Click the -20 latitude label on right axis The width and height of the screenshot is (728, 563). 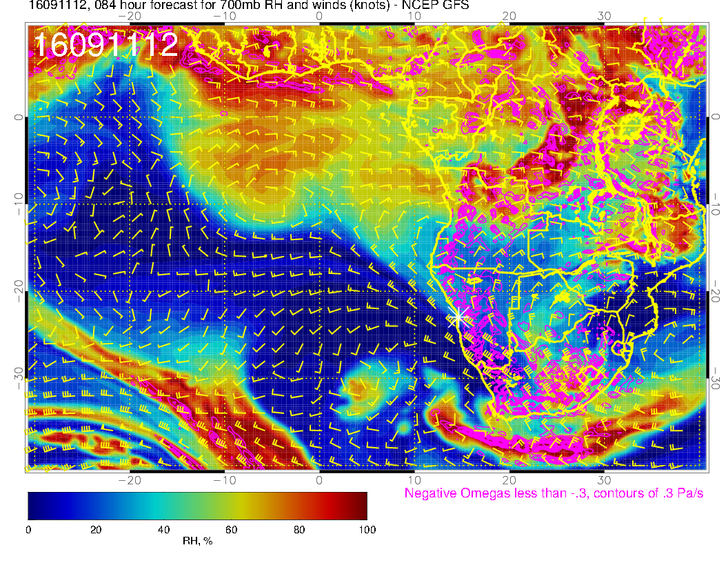point(716,291)
